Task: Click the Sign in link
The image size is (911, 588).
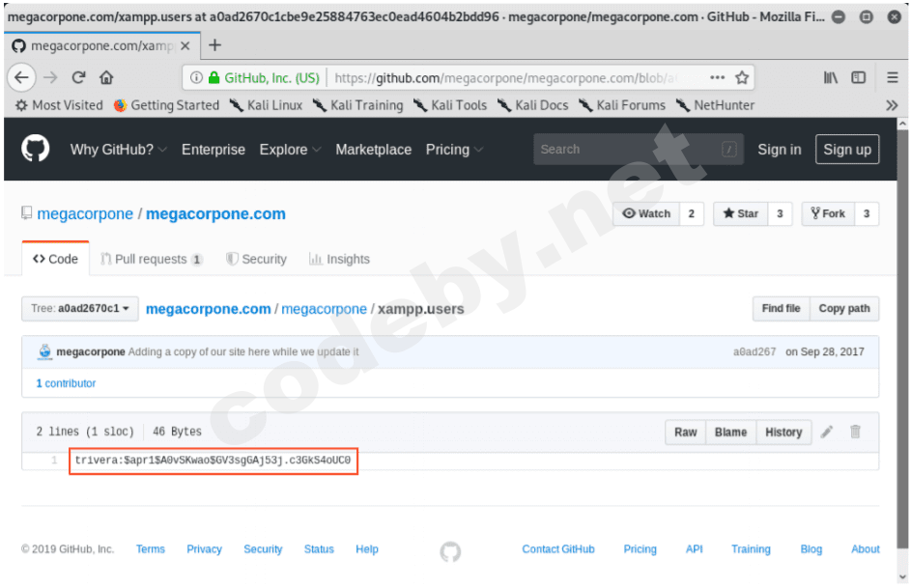Action: click(x=779, y=150)
